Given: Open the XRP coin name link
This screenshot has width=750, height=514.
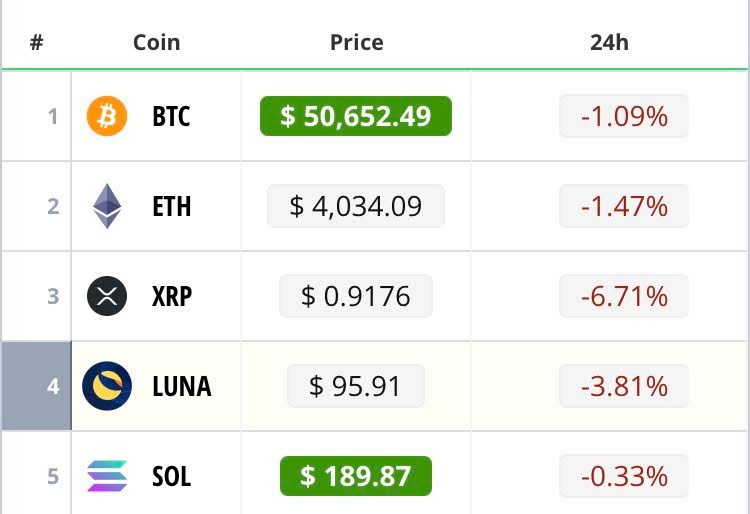Looking at the screenshot, I should coord(172,296).
